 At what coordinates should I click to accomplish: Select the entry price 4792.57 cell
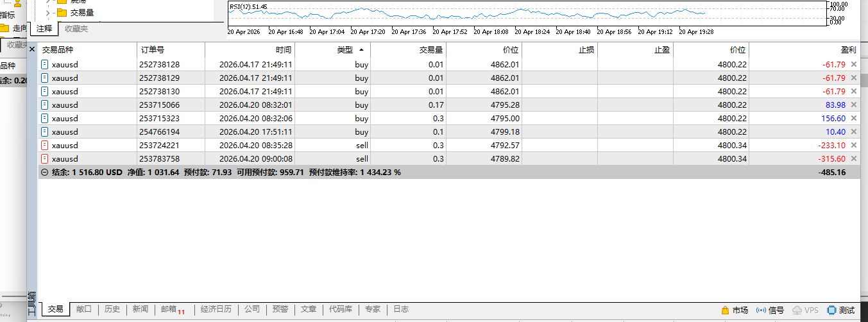tap(484, 145)
